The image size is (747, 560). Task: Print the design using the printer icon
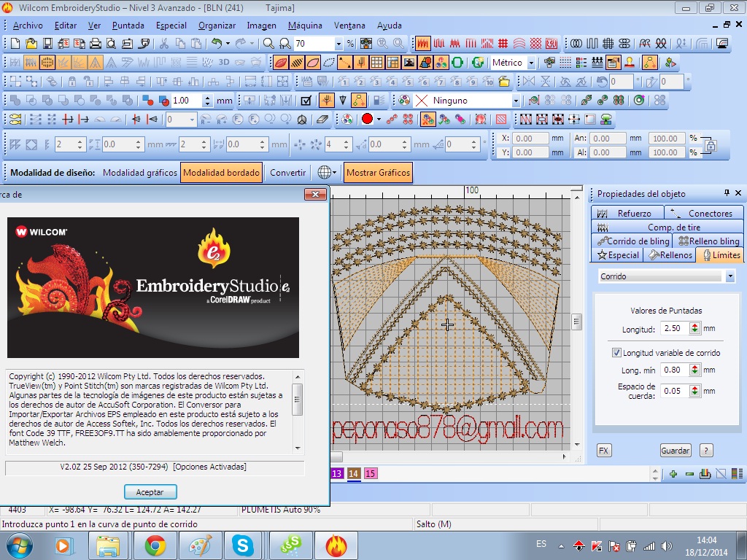[x=96, y=44]
